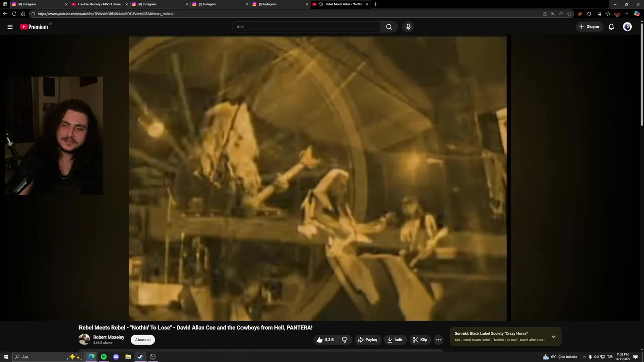Screen dimensions: 644x362
Task: Open Edge settings and more ellipsis
Action: coord(626,14)
